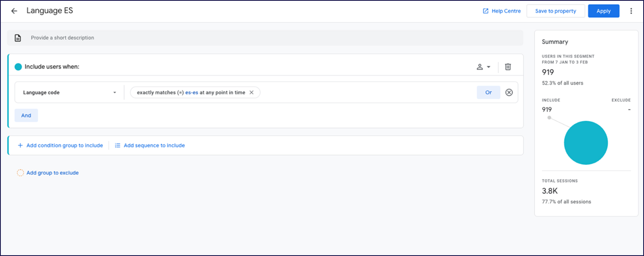Click Help Centre link
This screenshot has width=644, height=256.
tap(501, 11)
